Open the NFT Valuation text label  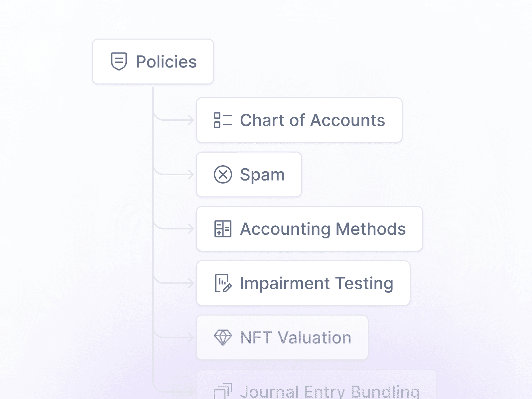pos(295,337)
